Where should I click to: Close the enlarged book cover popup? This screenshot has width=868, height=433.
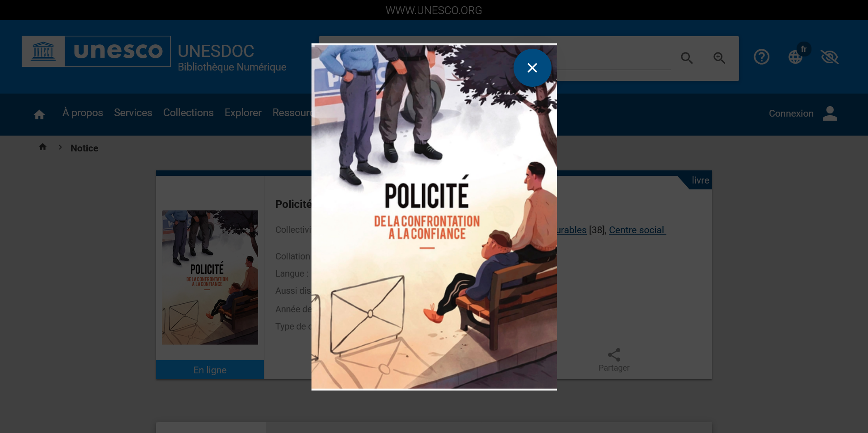(532, 68)
